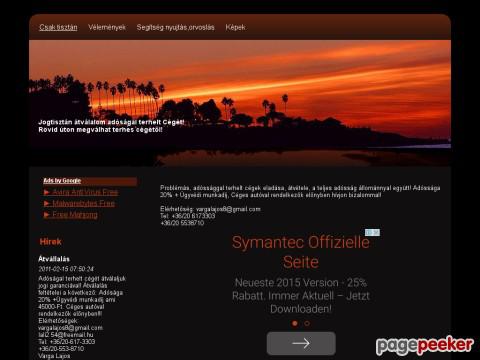Click the Hírek section heading
The height and width of the screenshot is (360, 480).
50,242
